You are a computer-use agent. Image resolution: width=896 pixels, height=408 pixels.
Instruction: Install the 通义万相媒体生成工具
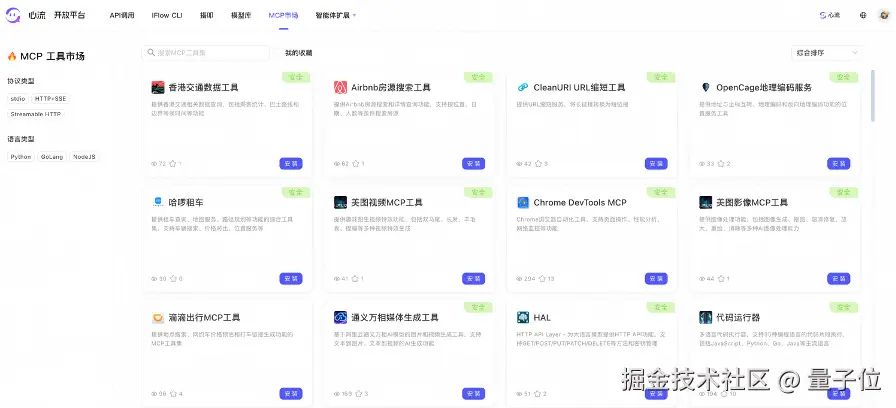(x=474, y=393)
